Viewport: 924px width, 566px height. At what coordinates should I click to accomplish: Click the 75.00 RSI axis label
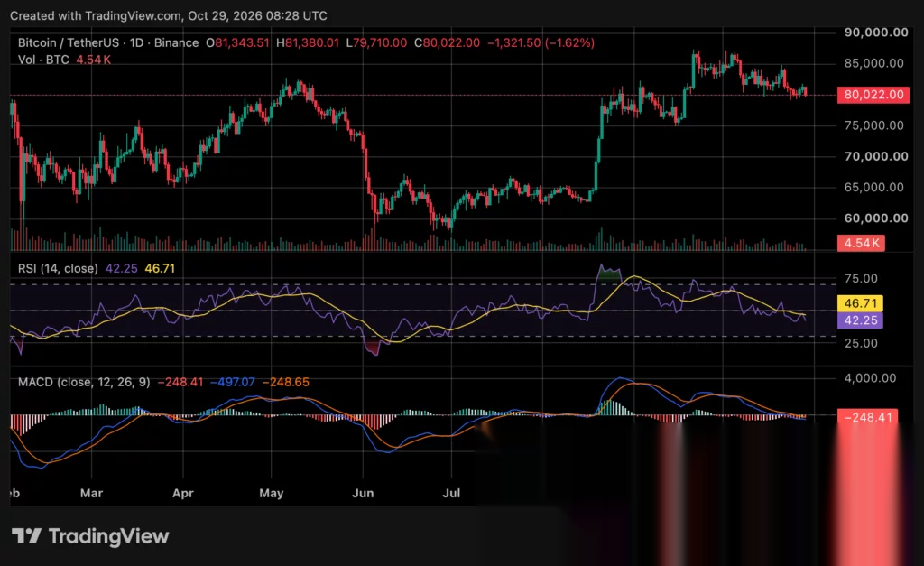[861, 278]
